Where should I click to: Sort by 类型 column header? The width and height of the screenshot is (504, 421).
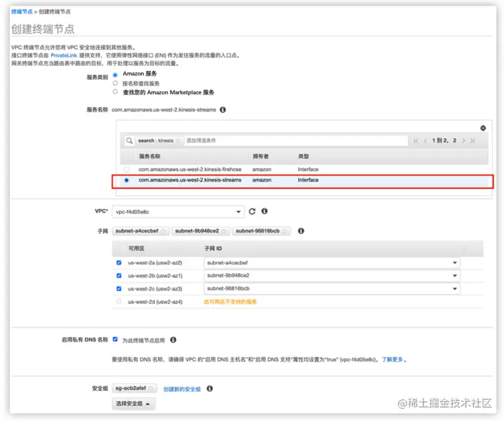coord(303,156)
